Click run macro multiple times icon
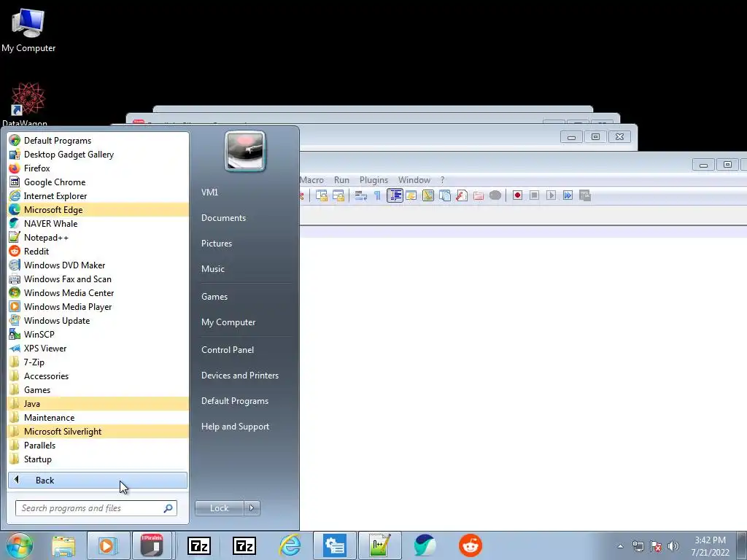The width and height of the screenshot is (747, 560). coord(568,195)
